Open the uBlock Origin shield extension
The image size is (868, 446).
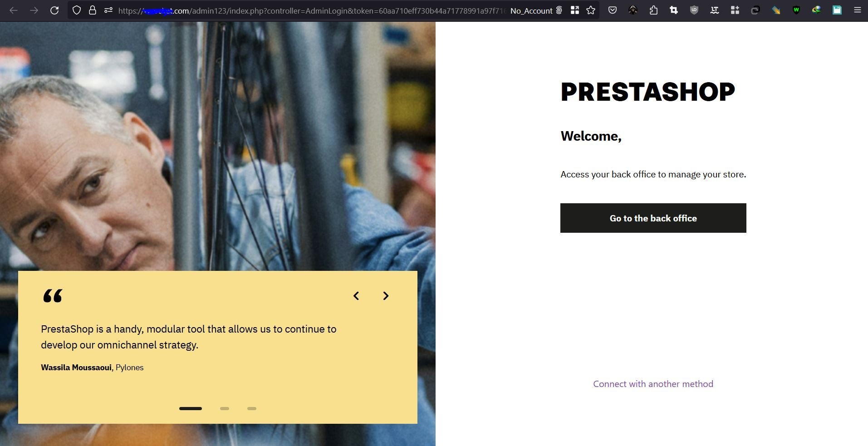coord(694,10)
